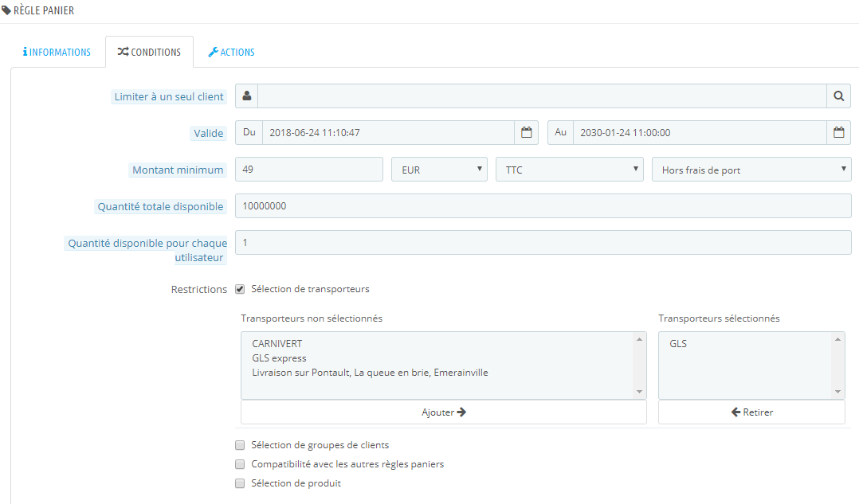Switch to the Informations tab
The image size is (859, 504).
pyautogui.click(x=57, y=52)
